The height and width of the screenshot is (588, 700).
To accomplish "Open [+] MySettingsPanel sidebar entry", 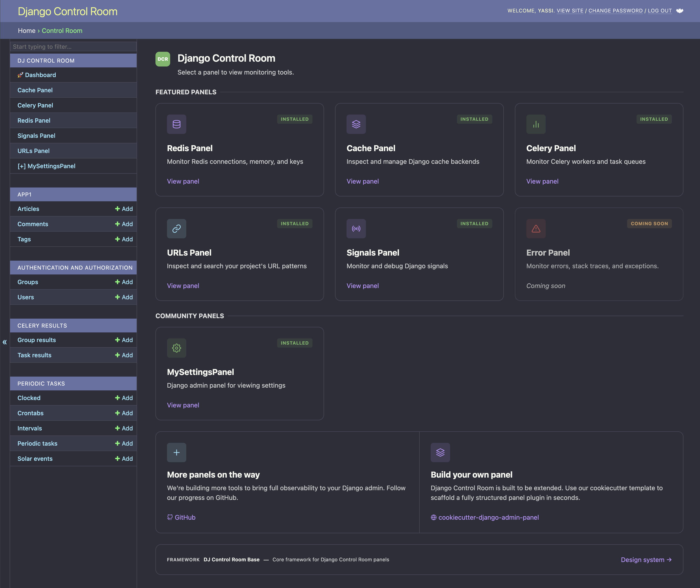I will click(x=46, y=166).
